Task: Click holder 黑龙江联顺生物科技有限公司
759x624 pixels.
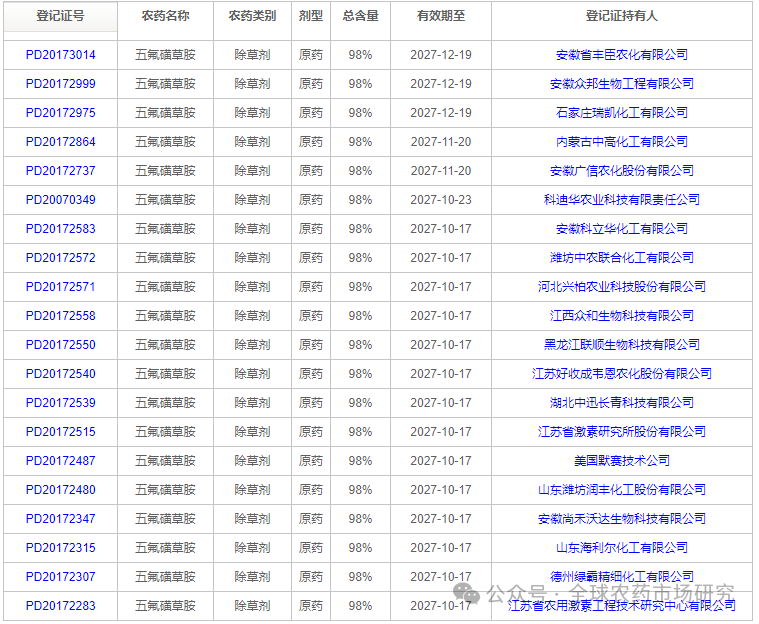Action: click(622, 345)
